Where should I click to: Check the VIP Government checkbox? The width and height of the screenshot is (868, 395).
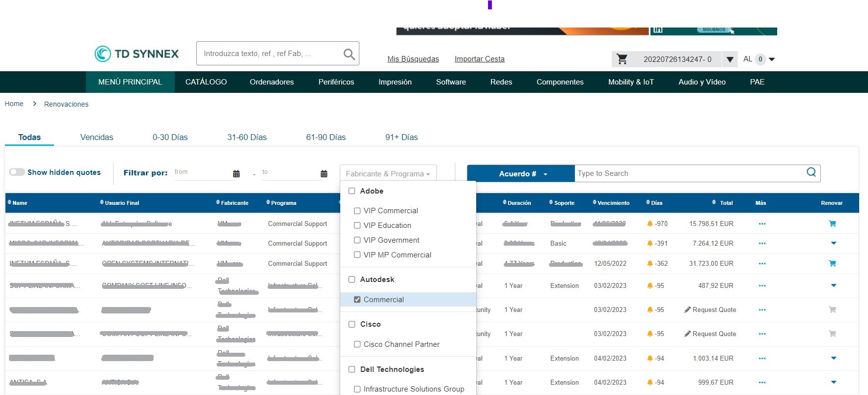pos(357,240)
